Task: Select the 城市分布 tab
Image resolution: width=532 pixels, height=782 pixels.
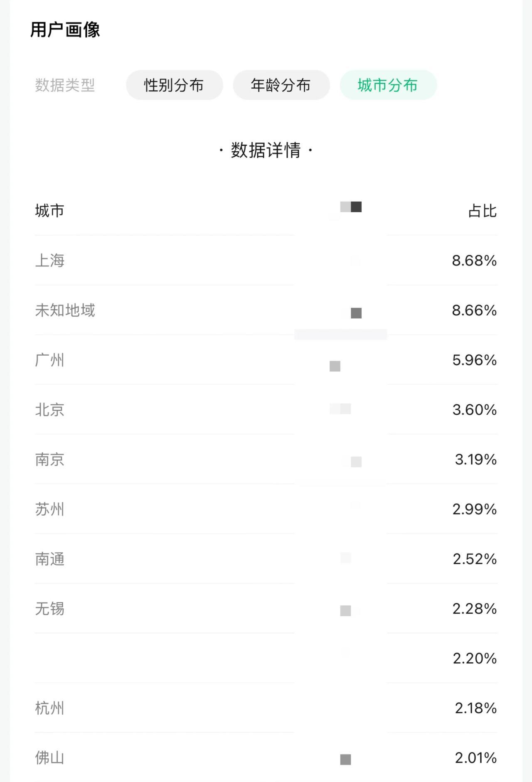Action: pos(388,85)
